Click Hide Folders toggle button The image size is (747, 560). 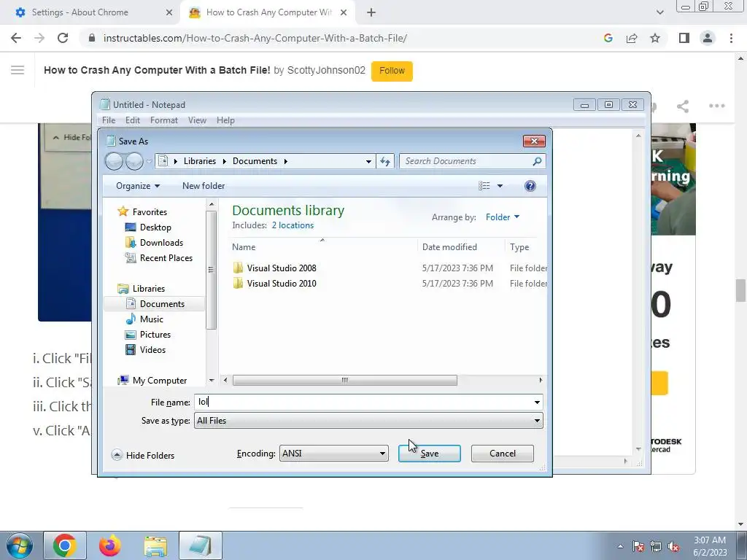point(143,455)
